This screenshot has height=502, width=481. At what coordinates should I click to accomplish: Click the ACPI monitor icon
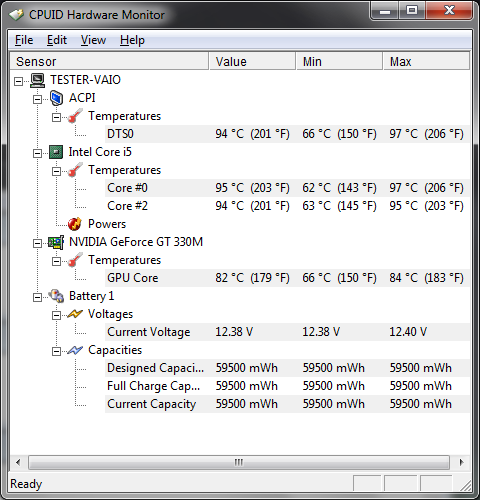coord(56,98)
